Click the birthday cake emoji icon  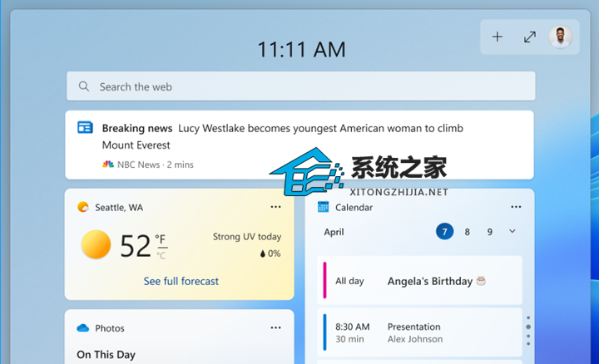(x=481, y=280)
